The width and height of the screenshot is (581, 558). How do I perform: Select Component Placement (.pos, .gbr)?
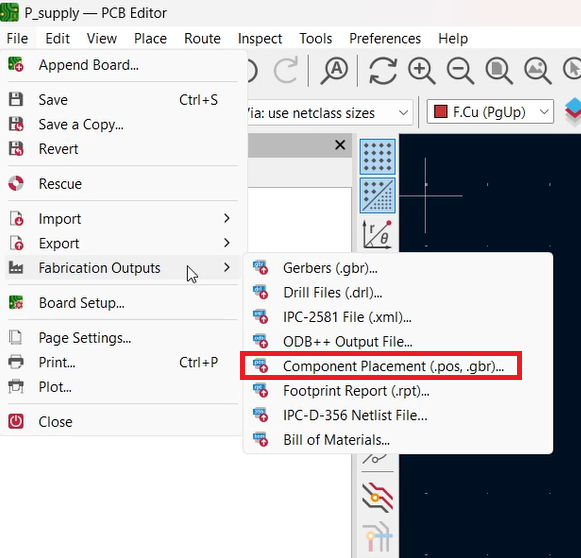pos(398,366)
